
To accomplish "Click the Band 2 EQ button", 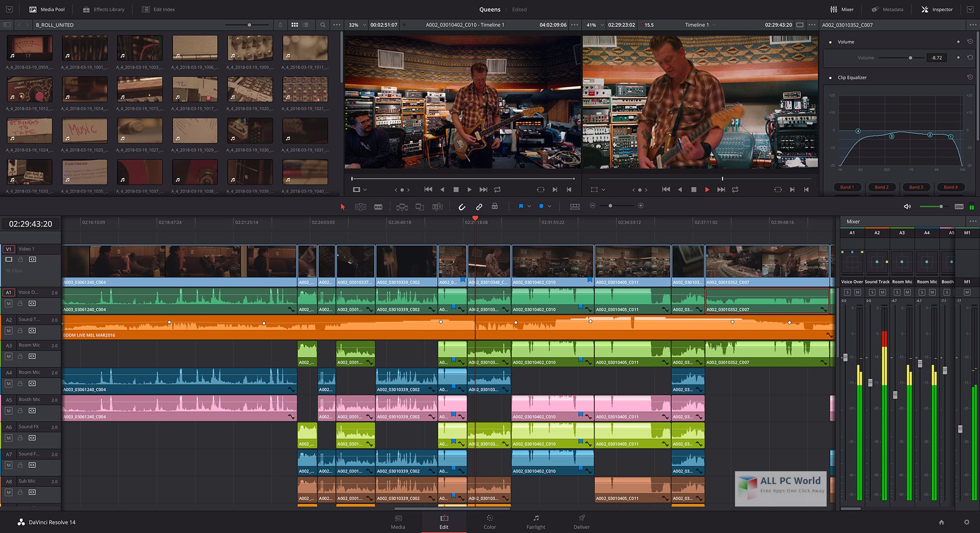I will tap(882, 186).
